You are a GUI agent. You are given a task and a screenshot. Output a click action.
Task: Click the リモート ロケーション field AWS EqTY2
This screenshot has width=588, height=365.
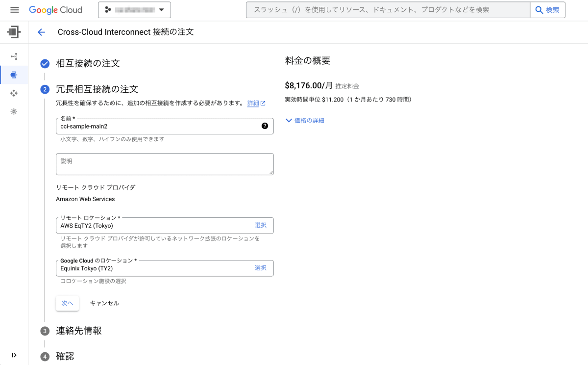point(165,226)
